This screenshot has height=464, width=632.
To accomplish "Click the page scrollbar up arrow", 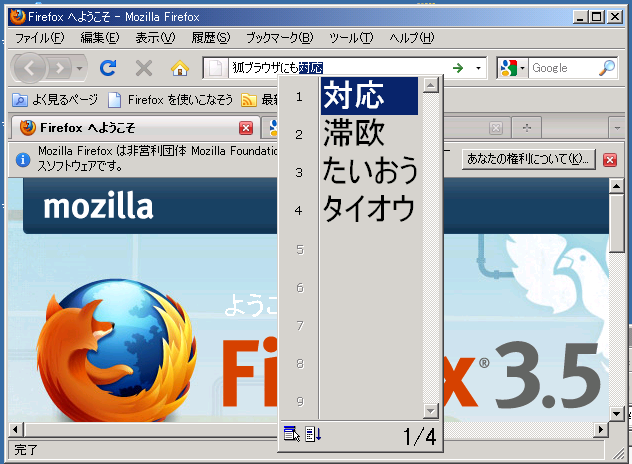I will (617, 186).
